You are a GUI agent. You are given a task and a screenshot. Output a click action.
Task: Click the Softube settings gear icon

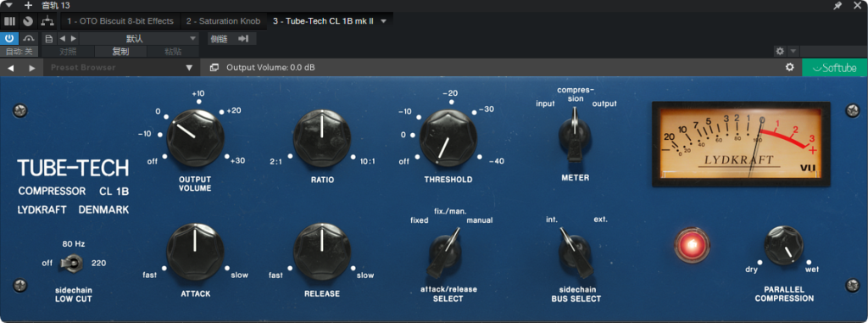790,68
